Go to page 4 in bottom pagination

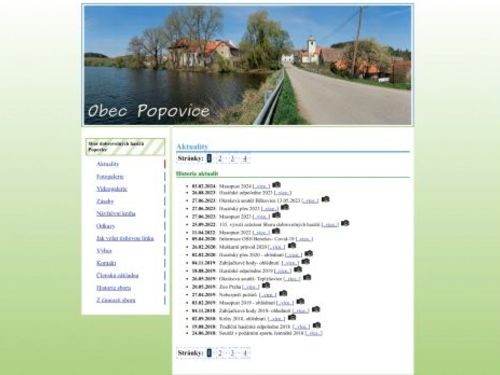point(245,353)
